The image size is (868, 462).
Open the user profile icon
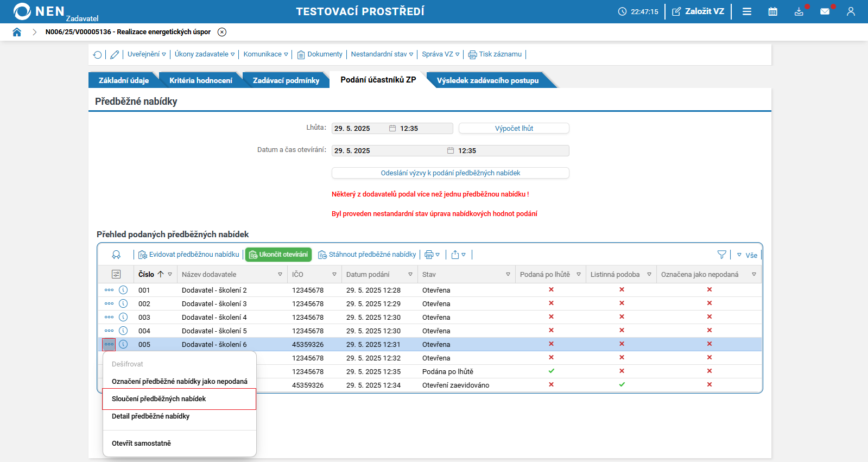point(851,11)
